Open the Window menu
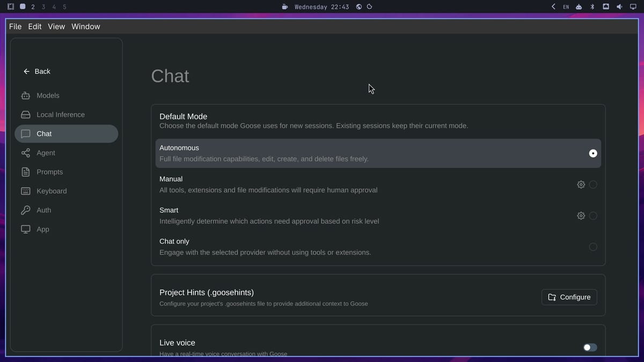The height and width of the screenshot is (362, 644). coord(86,26)
